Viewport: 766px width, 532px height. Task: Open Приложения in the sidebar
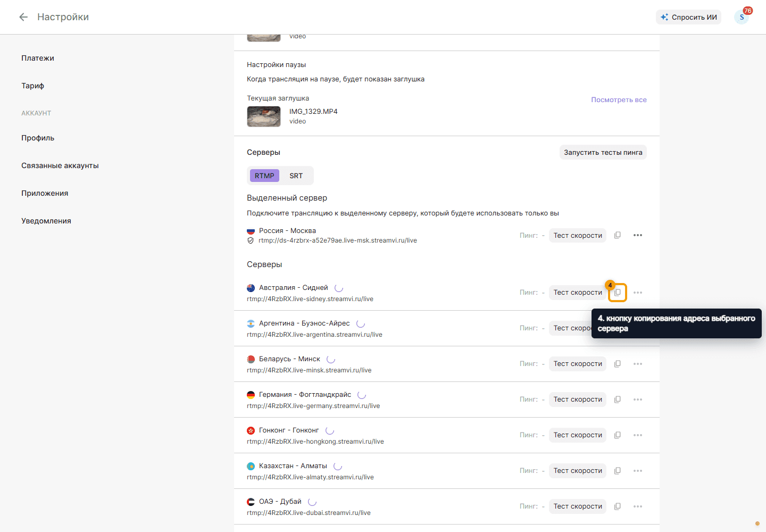coord(45,193)
